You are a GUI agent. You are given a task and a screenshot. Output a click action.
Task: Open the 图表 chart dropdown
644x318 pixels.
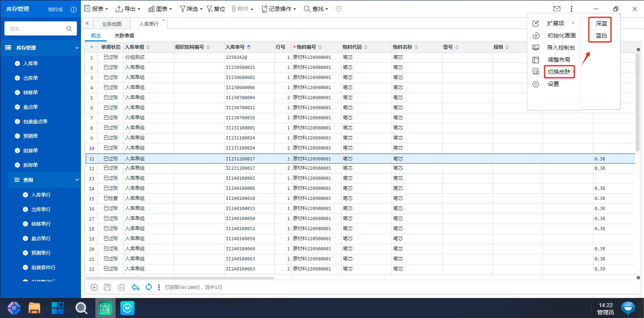(160, 9)
